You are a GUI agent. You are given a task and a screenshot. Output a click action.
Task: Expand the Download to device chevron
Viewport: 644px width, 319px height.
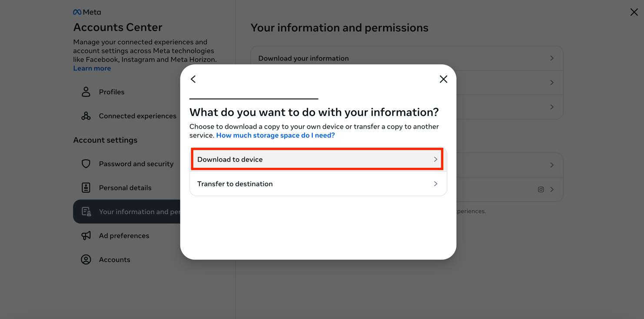pos(435,159)
